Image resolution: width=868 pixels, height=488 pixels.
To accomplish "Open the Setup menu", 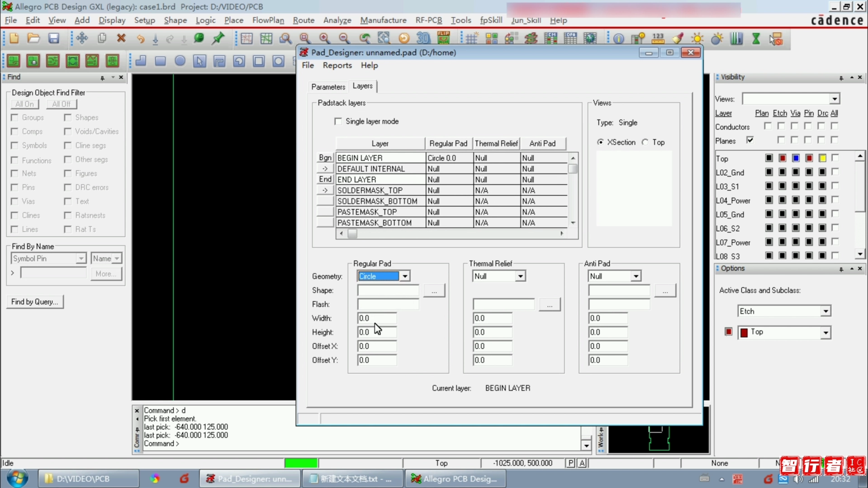I will pyautogui.click(x=144, y=20).
